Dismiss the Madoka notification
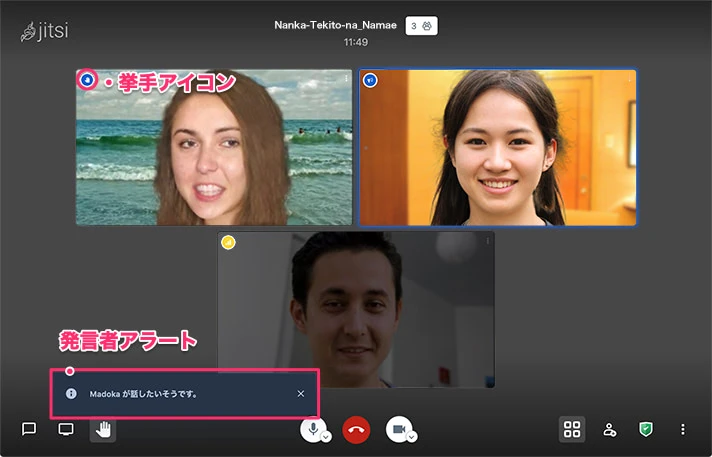This screenshot has height=457, width=712. (x=301, y=393)
